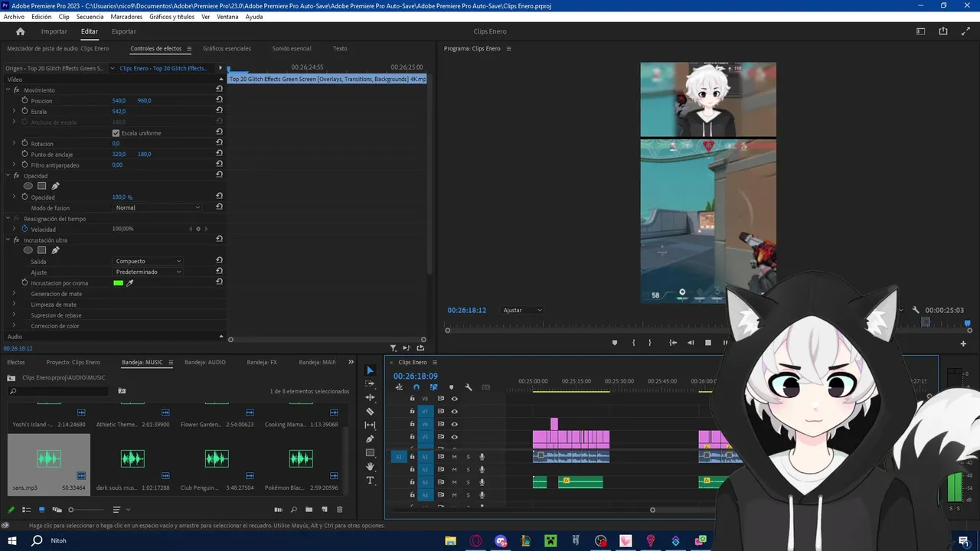The width and height of the screenshot is (980, 551).
Task: Toggle Escala uniforme checkbox
Action: click(x=116, y=133)
